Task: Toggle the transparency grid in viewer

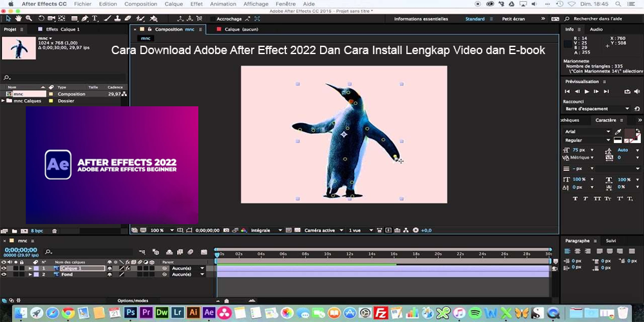Action: click(x=298, y=231)
